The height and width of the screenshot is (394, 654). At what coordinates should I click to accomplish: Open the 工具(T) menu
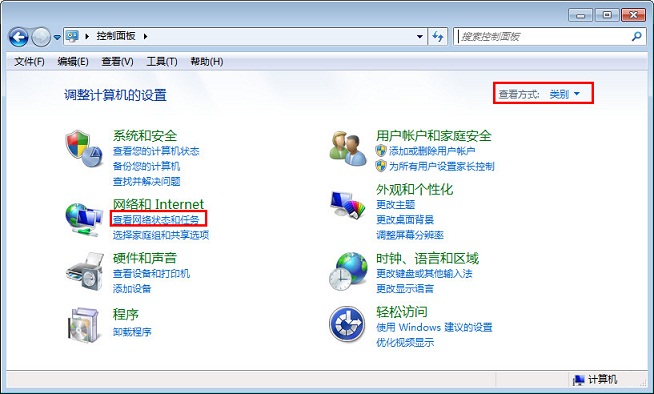(x=162, y=62)
